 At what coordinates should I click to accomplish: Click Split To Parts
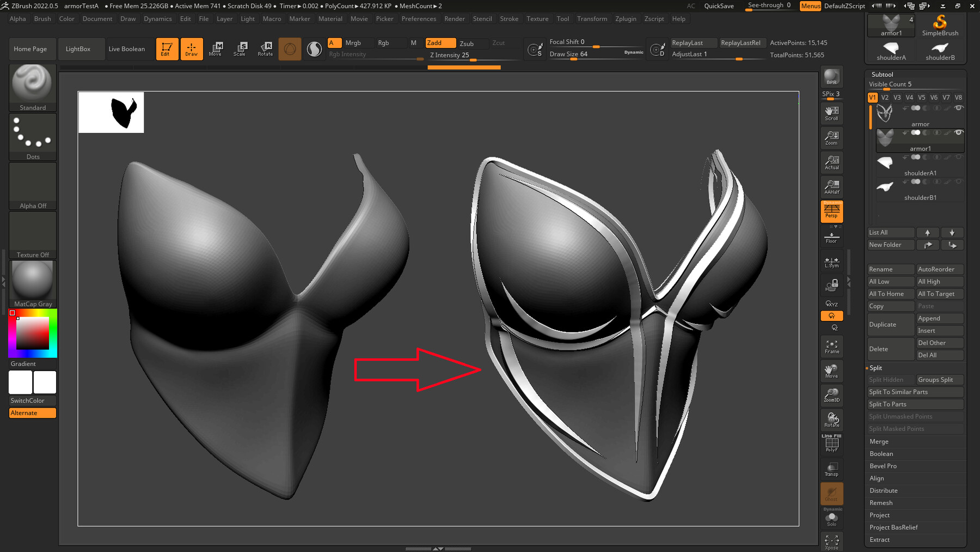[915, 404]
